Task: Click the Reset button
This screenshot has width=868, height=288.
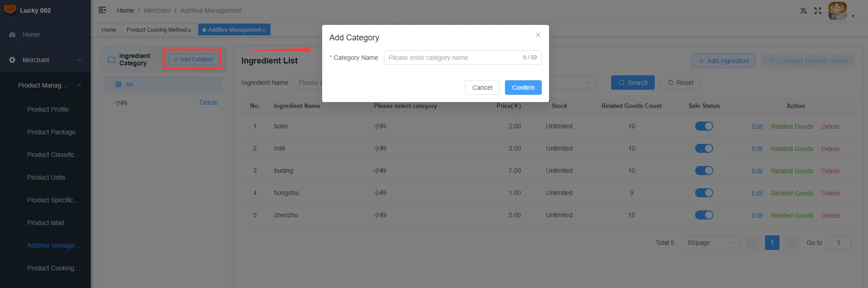Action: pos(680,83)
